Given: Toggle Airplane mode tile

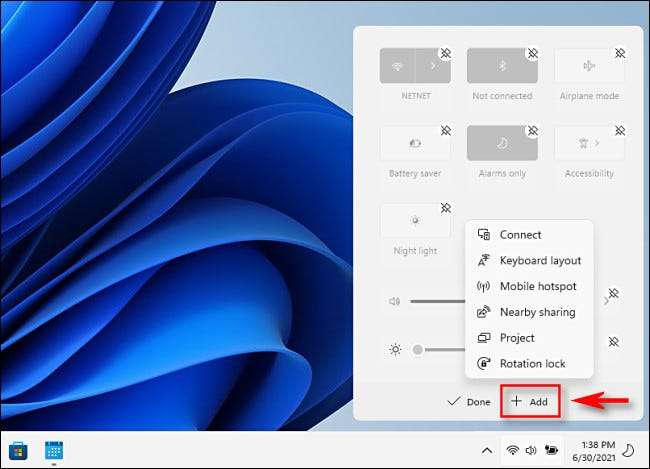Looking at the screenshot, I should pyautogui.click(x=589, y=66).
